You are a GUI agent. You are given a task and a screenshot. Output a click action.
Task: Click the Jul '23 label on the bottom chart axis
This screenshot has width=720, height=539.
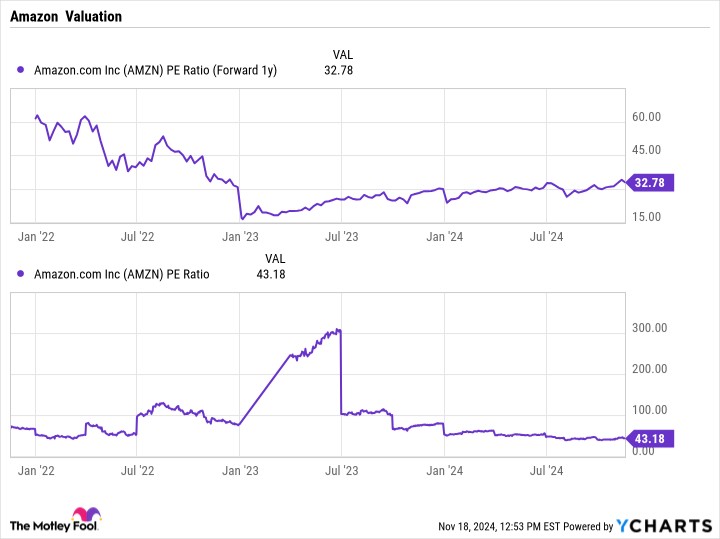point(342,471)
